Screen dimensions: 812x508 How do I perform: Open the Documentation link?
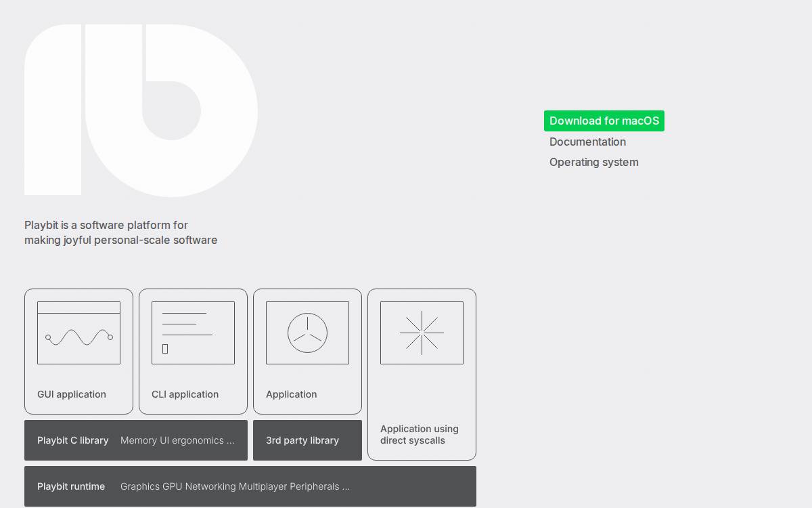(587, 142)
